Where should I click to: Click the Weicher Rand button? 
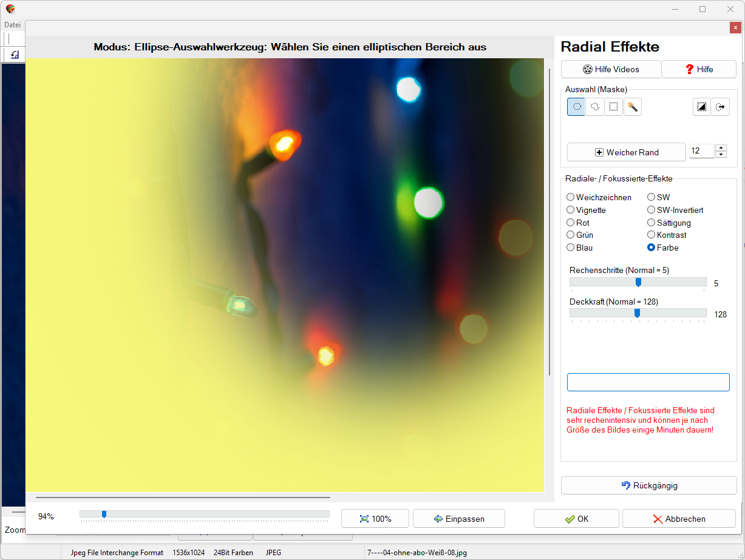pos(626,152)
